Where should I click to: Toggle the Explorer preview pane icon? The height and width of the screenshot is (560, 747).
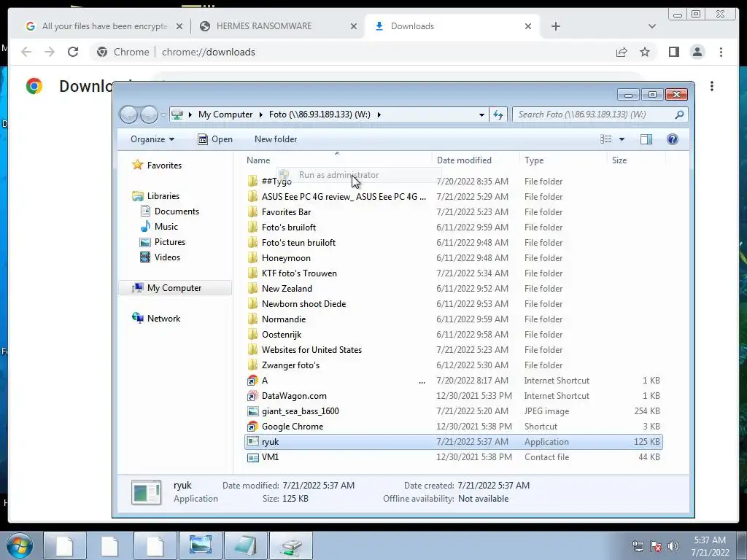click(646, 139)
